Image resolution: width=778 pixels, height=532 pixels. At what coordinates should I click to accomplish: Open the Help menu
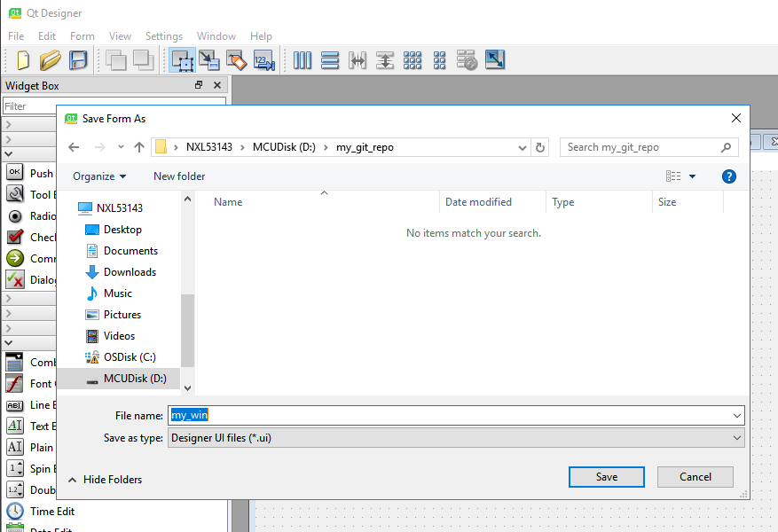click(x=261, y=36)
